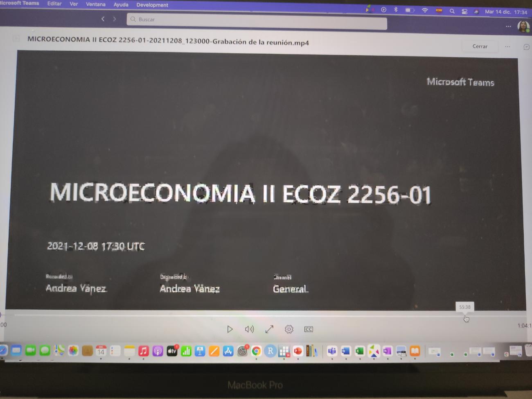The height and width of the screenshot is (399, 532).
Task: Click the Buscar search field
Action: (257, 20)
